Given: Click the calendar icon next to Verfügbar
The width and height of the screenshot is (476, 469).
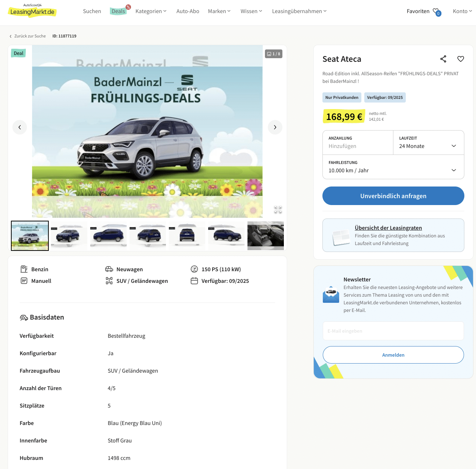Looking at the screenshot, I should [x=194, y=281].
